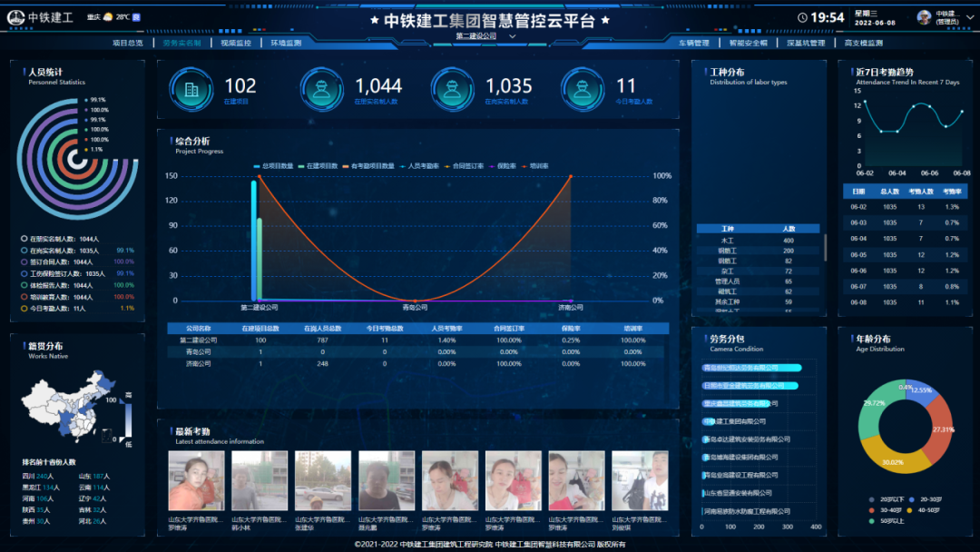Click the 签订合同人数 legend entry
This screenshot has height=552, width=980.
[x=77, y=262]
